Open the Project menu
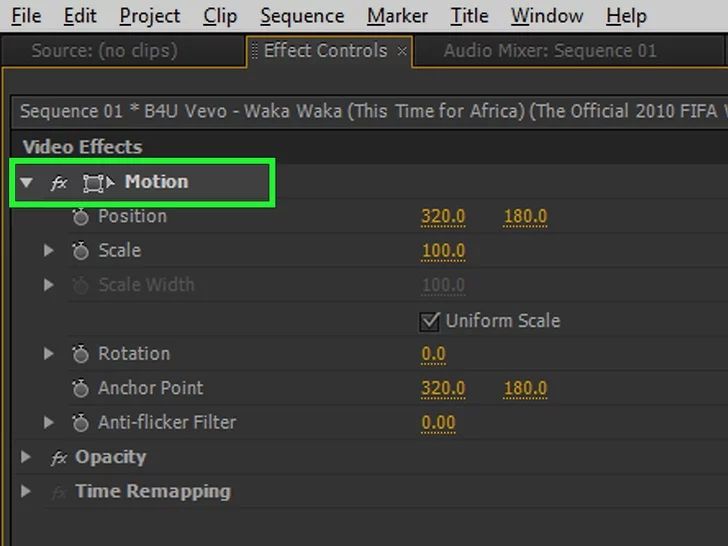This screenshot has width=728, height=546. click(x=150, y=16)
